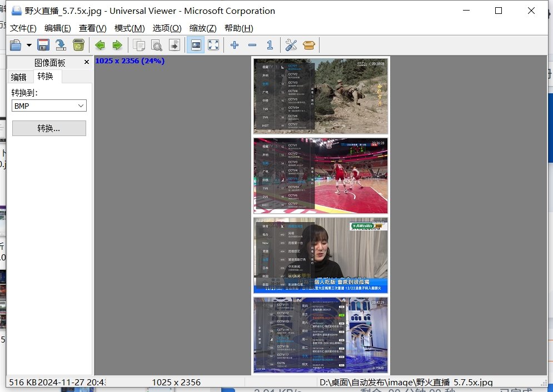This screenshot has height=392, width=553.
Task: Toggle full screen mode icon
Action: (x=213, y=45)
